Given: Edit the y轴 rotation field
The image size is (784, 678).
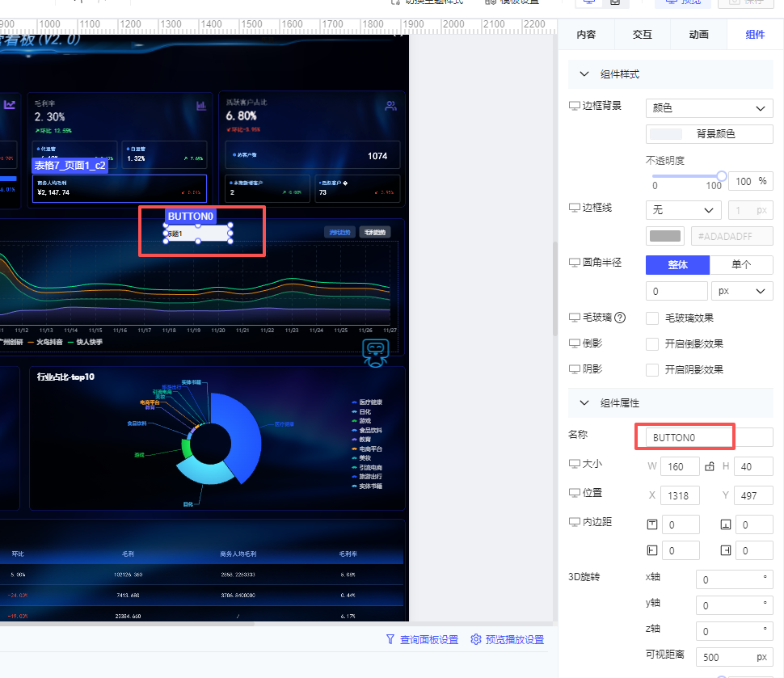Looking at the screenshot, I should coord(734,605).
